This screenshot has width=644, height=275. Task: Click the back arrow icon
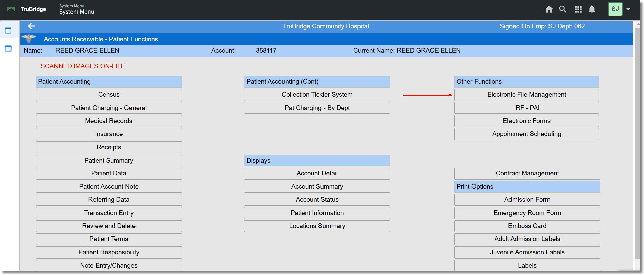point(32,26)
